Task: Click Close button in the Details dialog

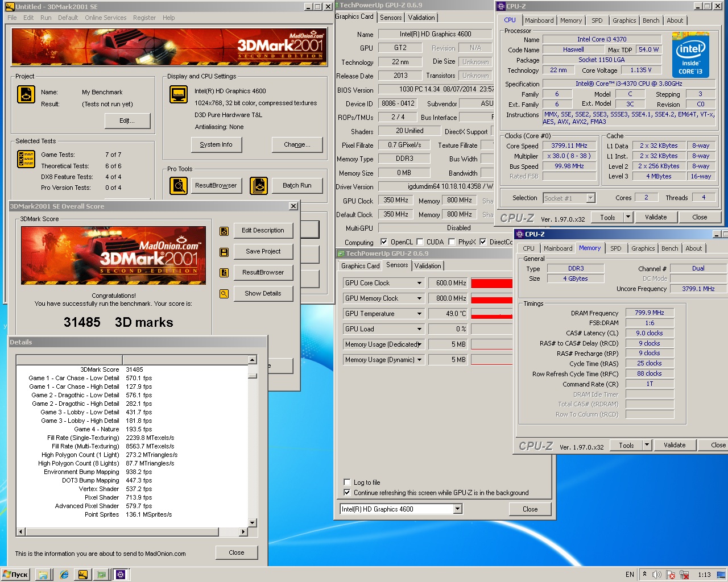Action: [x=237, y=552]
